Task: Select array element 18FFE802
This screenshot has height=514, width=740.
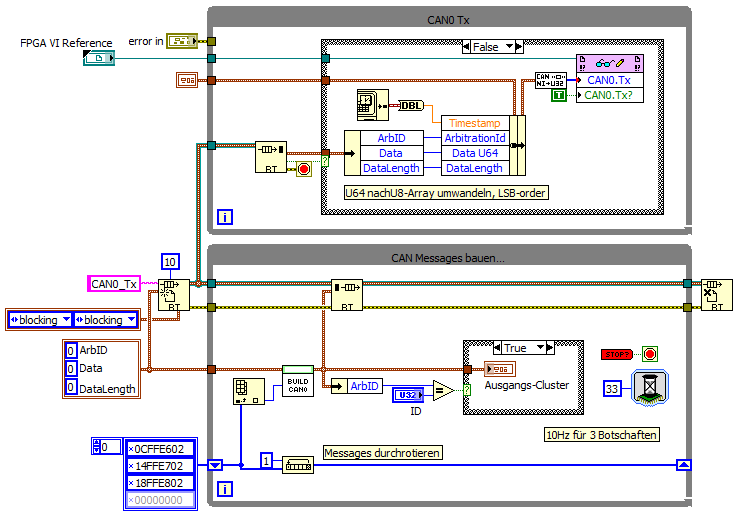Action: point(160,483)
